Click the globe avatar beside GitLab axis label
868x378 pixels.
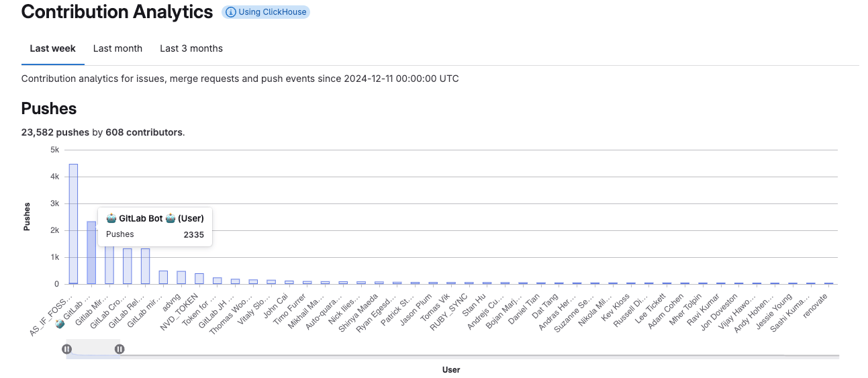click(x=60, y=324)
